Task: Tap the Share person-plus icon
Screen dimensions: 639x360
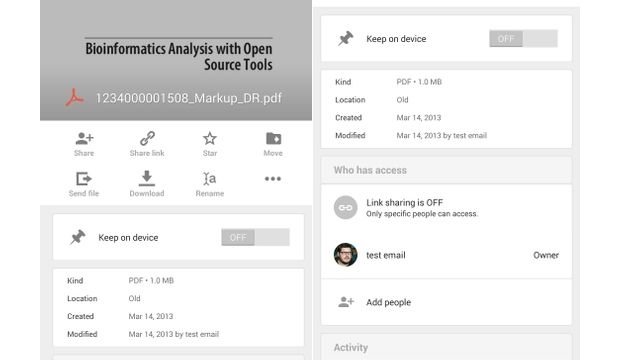Action: pyautogui.click(x=84, y=139)
